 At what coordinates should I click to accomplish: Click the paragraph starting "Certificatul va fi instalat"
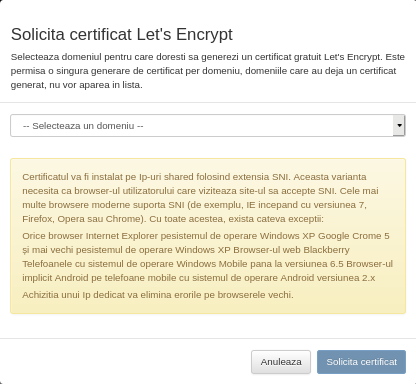click(x=200, y=198)
